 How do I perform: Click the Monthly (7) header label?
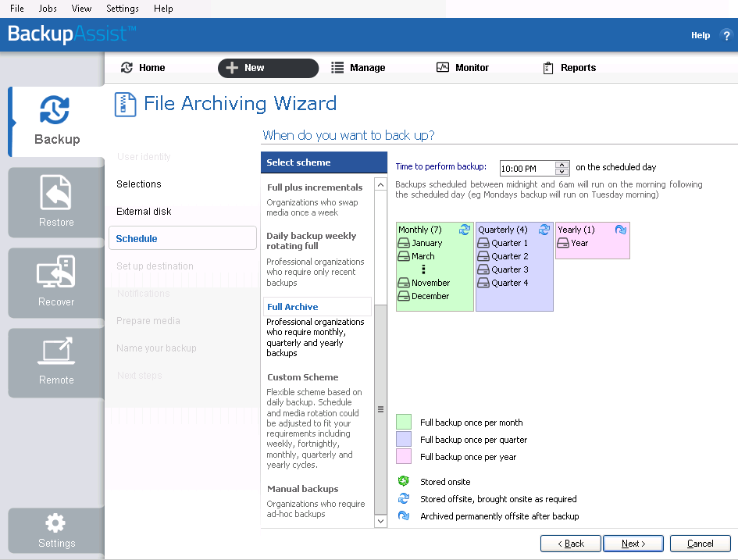[420, 230]
